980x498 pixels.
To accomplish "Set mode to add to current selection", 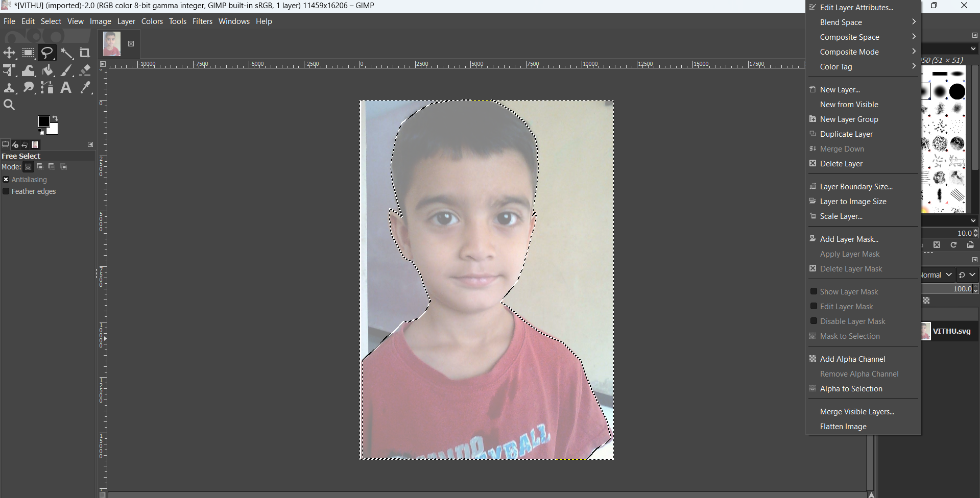I will (40, 167).
